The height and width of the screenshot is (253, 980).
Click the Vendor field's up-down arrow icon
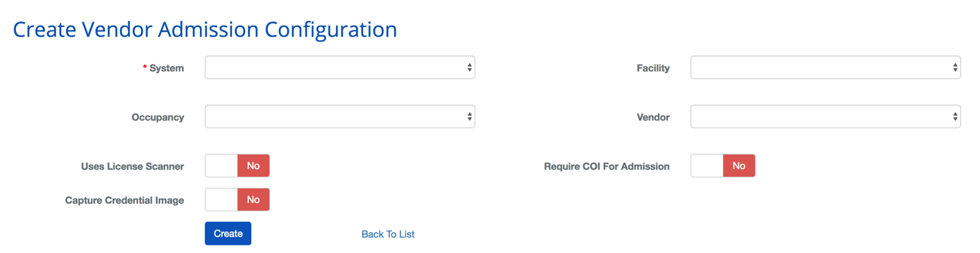pyautogui.click(x=956, y=117)
